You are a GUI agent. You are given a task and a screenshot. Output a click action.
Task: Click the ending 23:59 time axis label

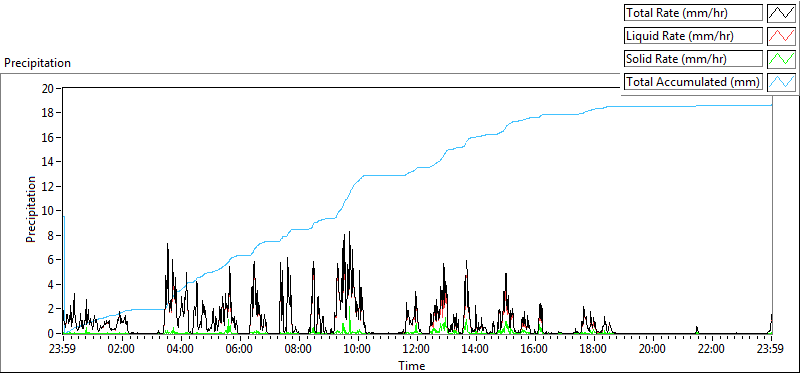tap(771, 350)
